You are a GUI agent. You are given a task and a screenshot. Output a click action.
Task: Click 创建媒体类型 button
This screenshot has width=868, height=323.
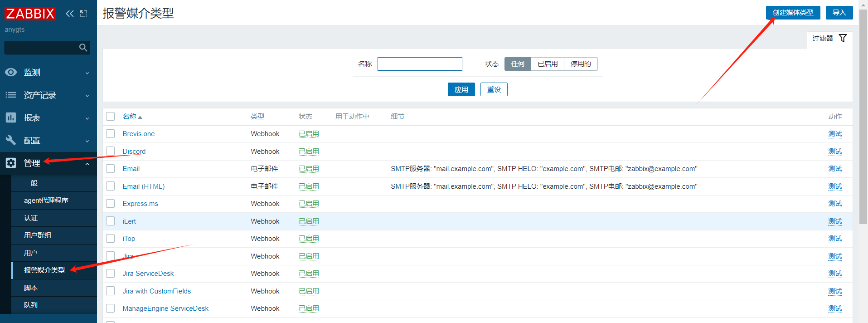793,13
